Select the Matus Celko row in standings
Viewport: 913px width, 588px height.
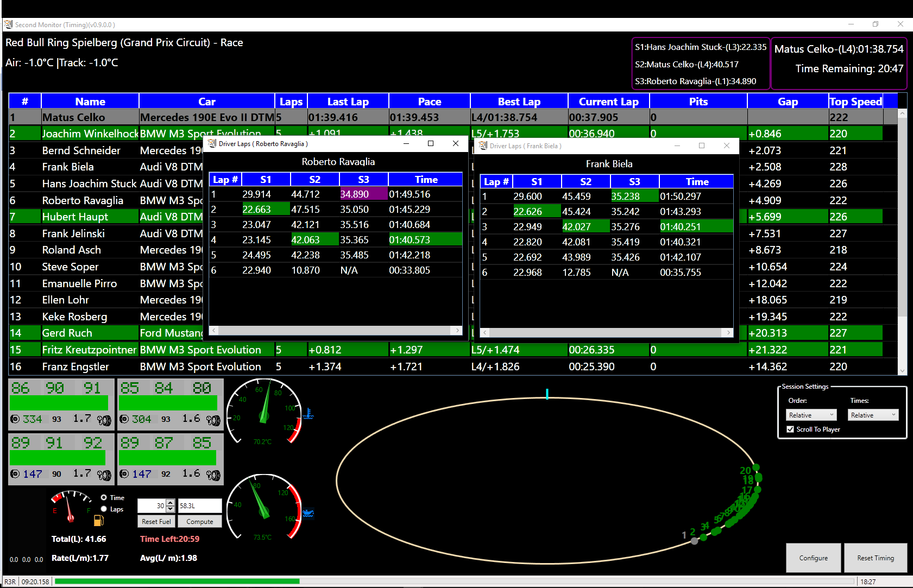pos(453,117)
